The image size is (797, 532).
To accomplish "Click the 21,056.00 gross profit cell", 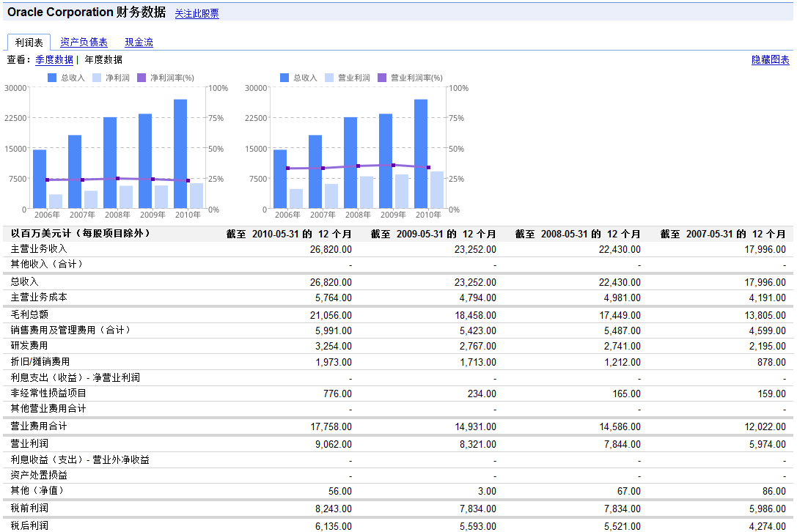I will pos(331,316).
